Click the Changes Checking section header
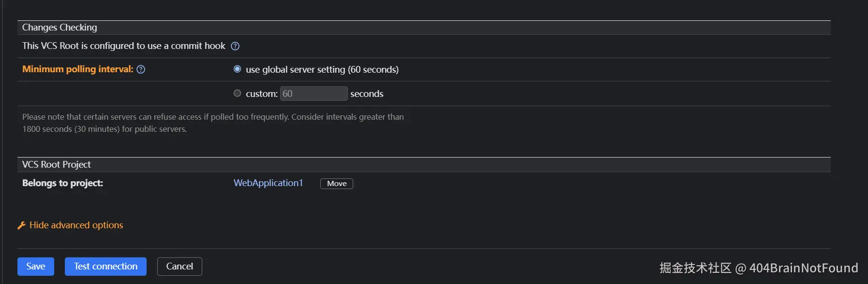This screenshot has height=284, width=868. pos(60,28)
